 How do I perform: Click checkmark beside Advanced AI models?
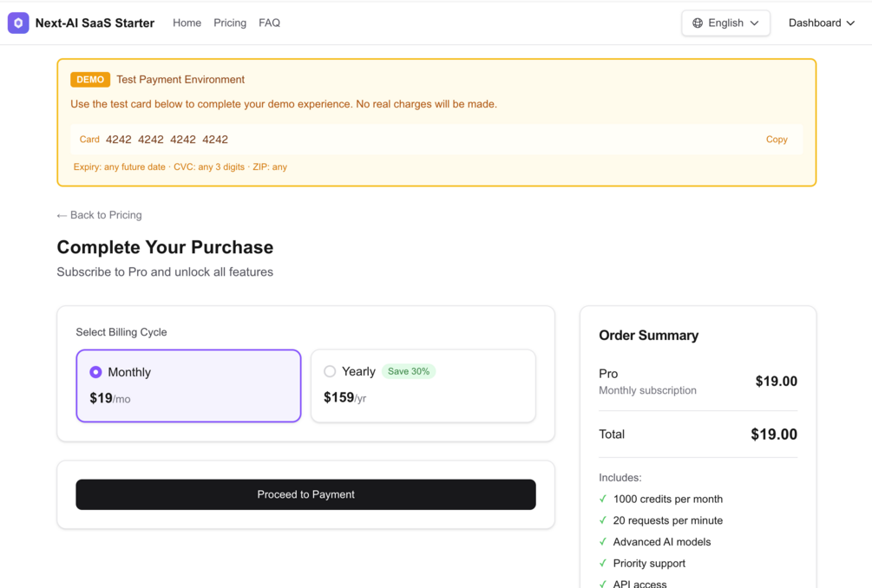[603, 542]
